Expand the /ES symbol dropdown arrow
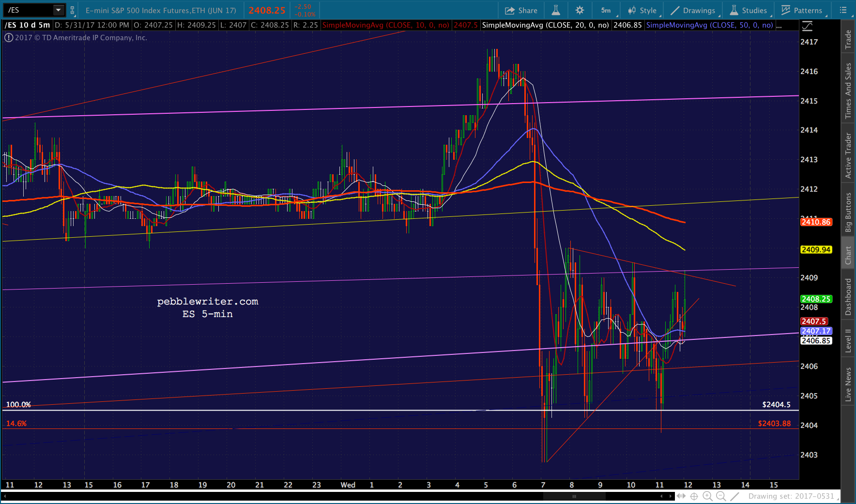856x504 pixels. 58,10
